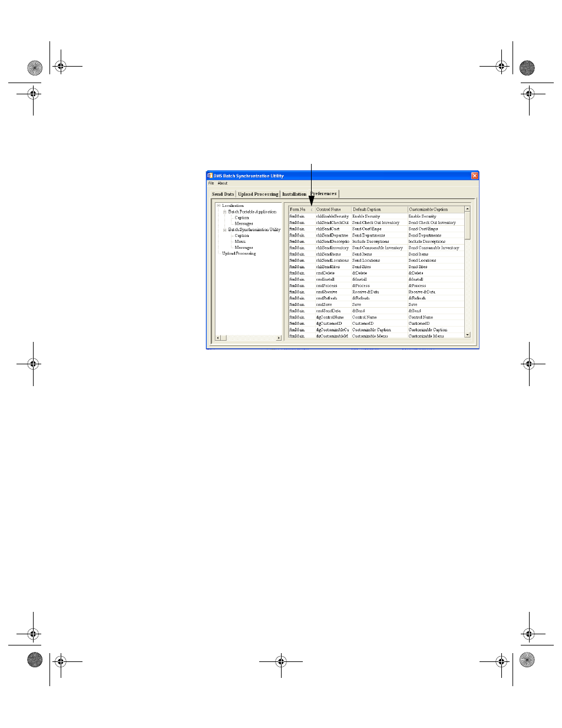This screenshot has width=562, height=728.
Task: Select Messages under Batch Portable Application
Action: click(x=244, y=223)
